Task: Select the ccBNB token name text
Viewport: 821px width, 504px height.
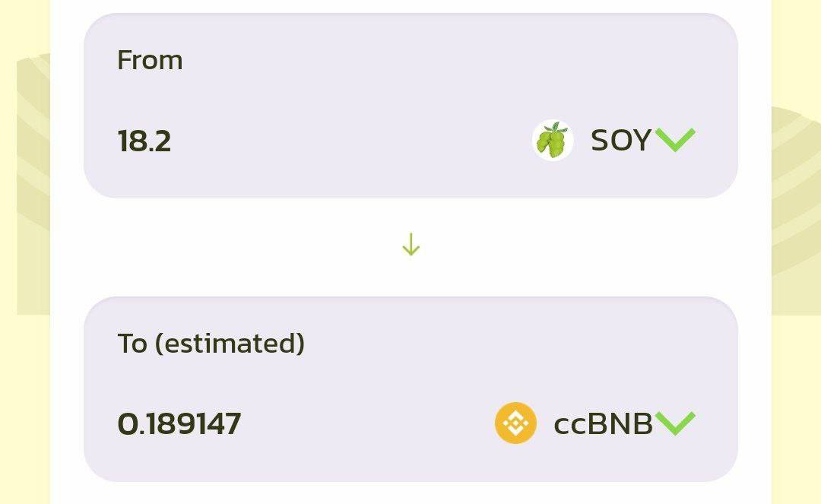Action: pyautogui.click(x=603, y=423)
